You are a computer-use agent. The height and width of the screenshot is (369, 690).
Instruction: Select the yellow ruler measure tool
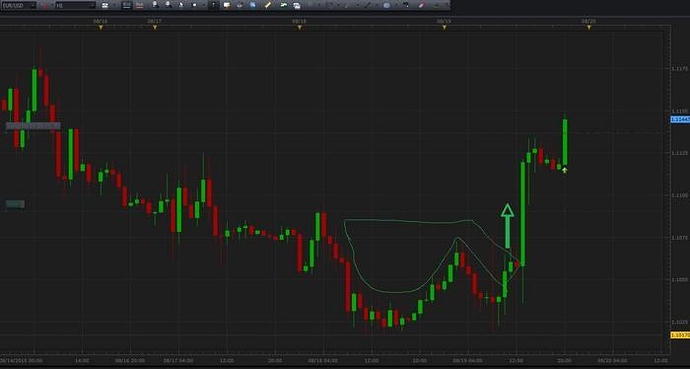(268, 5)
